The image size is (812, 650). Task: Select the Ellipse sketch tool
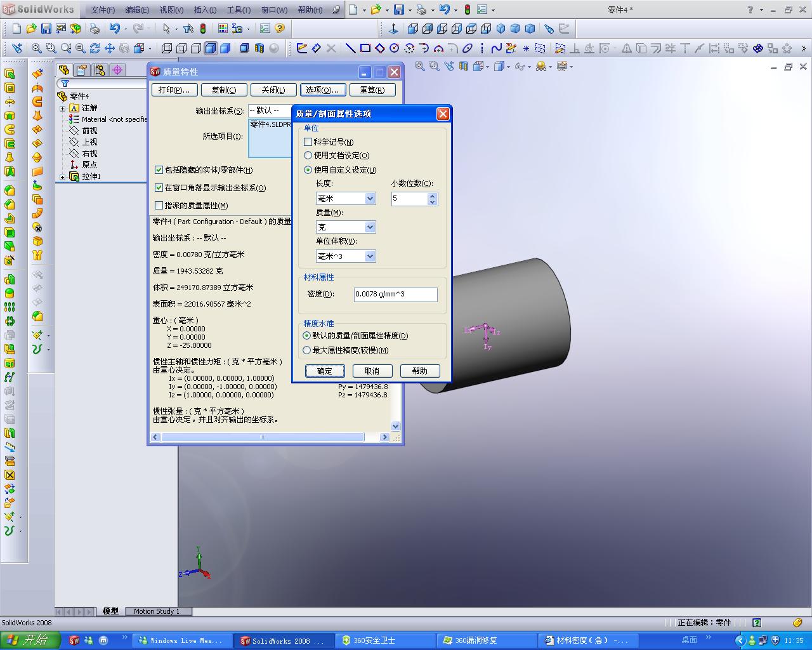(x=468, y=48)
